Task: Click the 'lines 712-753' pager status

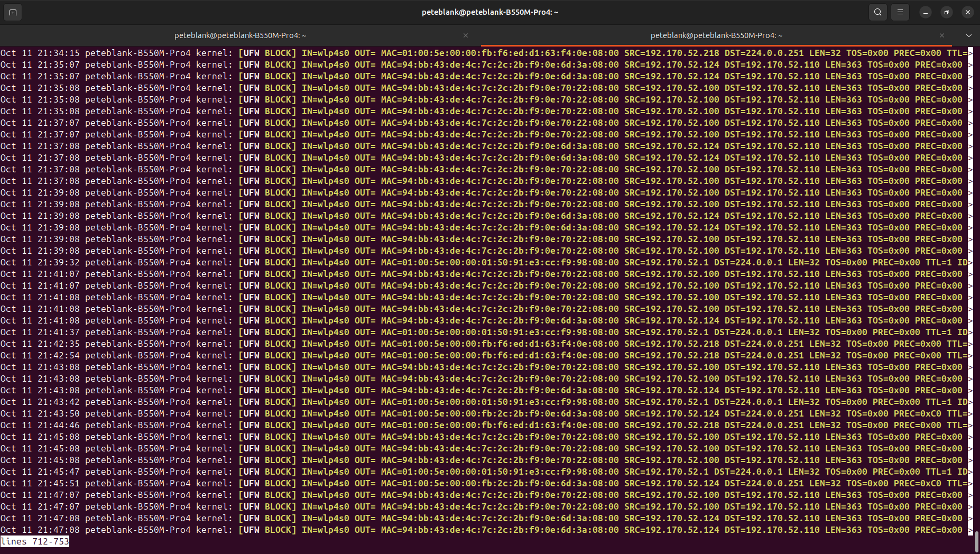Action: [x=35, y=541]
